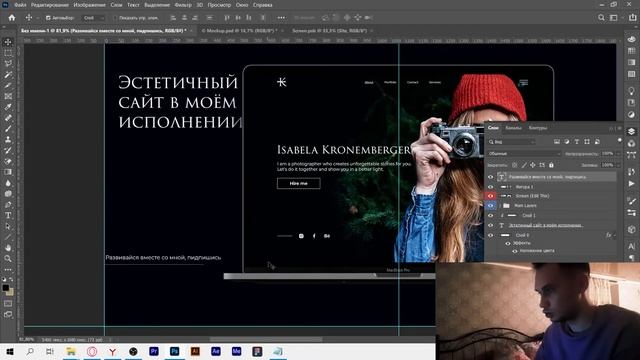The height and width of the screenshot is (360, 640).
Task: Open the Обычные blending mode dropdown
Action: [x=524, y=153]
